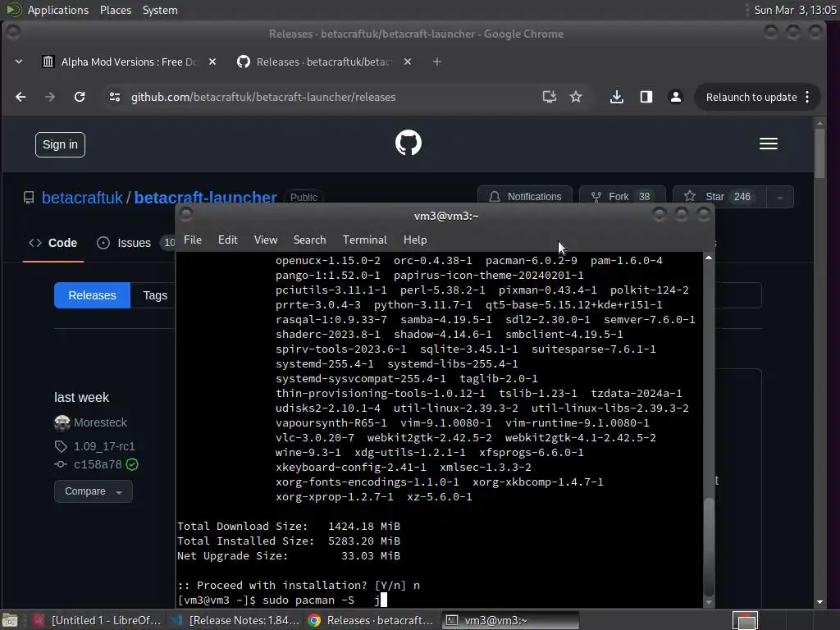
Task: Open the Applications system menu
Action: click(x=58, y=10)
